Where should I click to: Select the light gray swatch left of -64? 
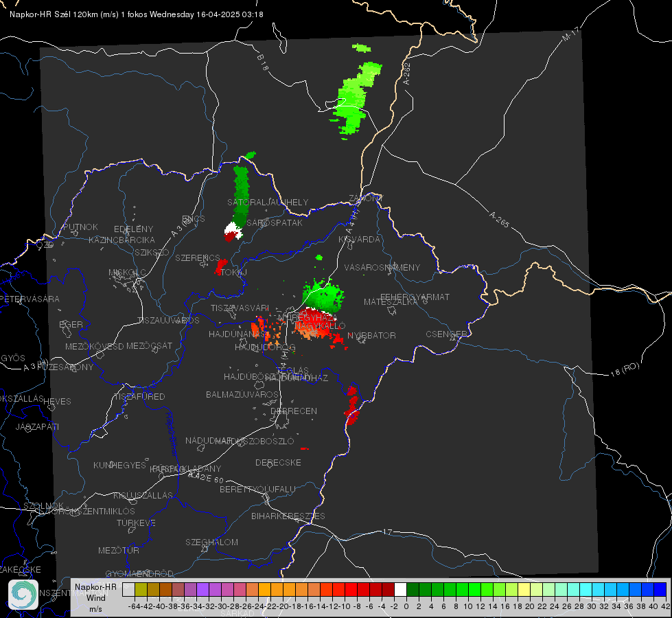(128, 590)
